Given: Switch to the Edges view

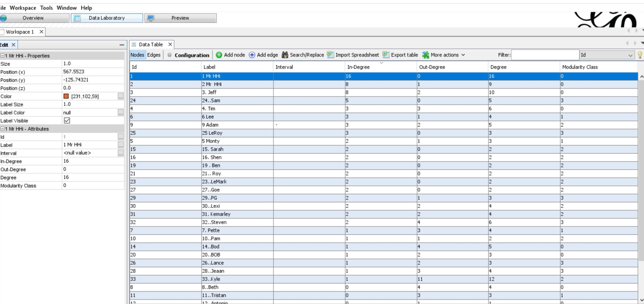Looking at the screenshot, I should click(154, 55).
